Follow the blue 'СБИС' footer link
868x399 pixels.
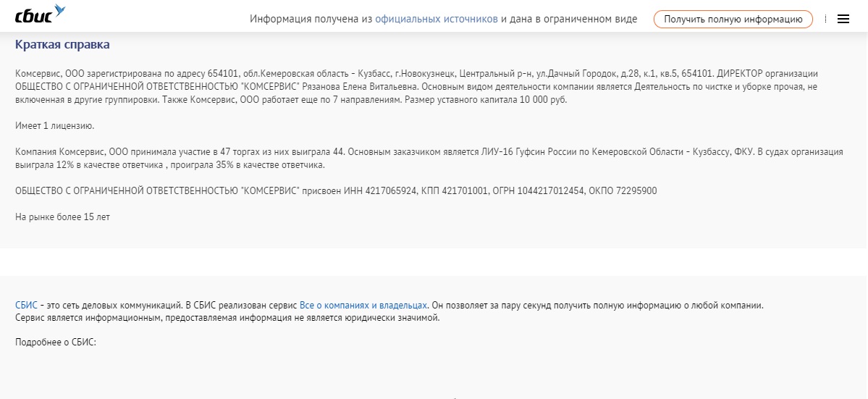(x=27, y=306)
